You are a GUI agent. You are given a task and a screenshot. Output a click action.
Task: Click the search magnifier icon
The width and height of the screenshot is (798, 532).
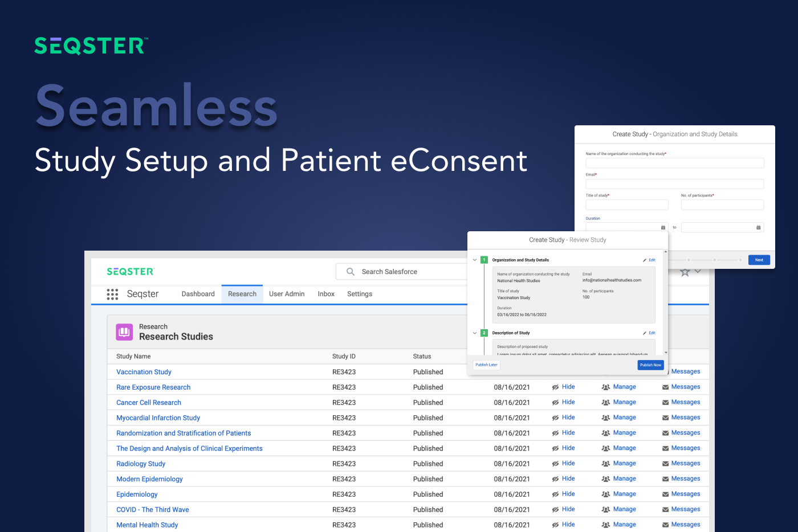click(351, 271)
